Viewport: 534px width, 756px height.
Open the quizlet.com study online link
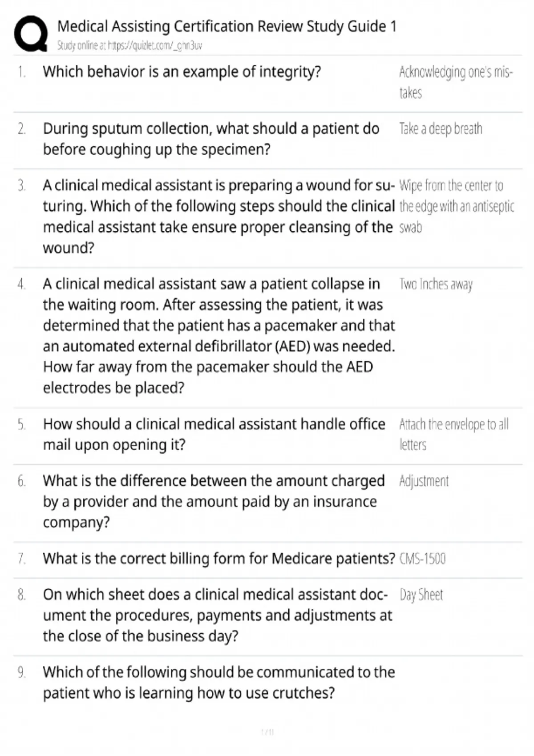pyautogui.click(x=129, y=45)
